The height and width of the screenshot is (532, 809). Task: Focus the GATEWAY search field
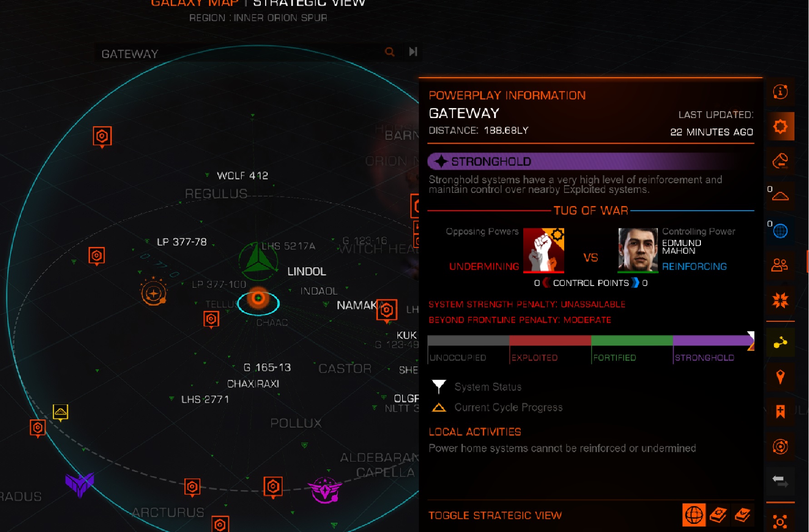click(x=238, y=53)
